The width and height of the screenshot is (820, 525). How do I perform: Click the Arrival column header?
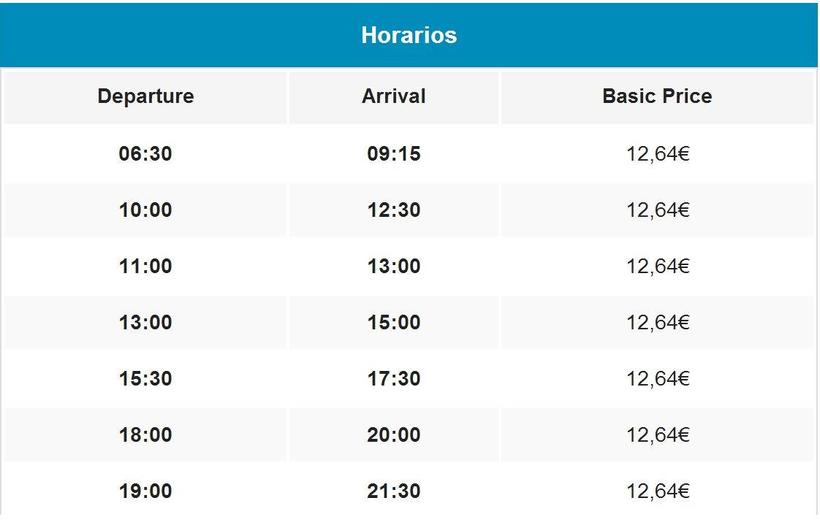pos(393,97)
